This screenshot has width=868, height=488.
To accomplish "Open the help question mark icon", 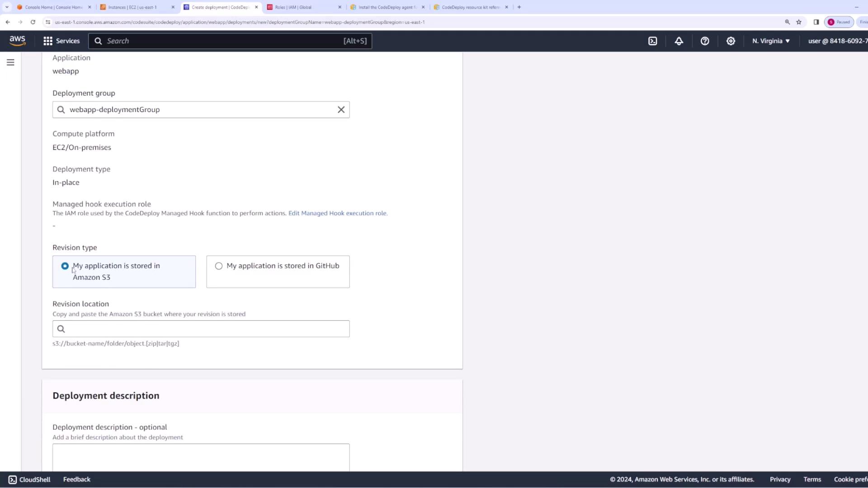I will pos(704,41).
